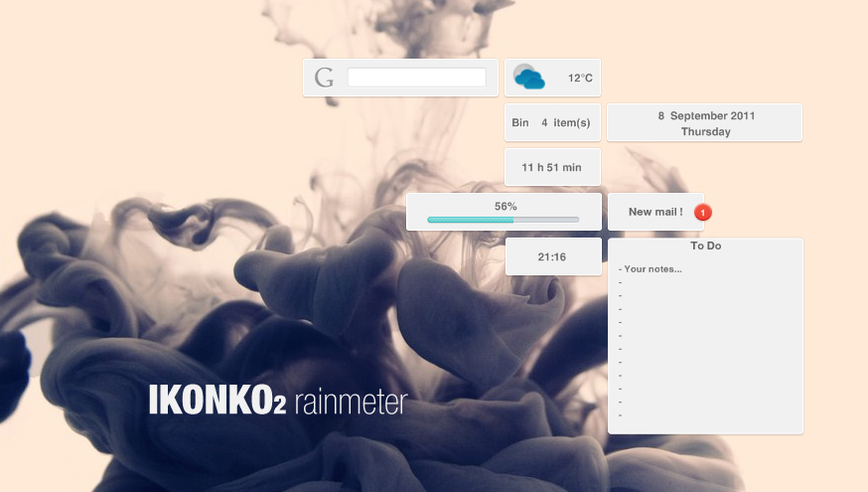Image resolution: width=868 pixels, height=492 pixels.
Task: Click the IKONKO2 logo text
Action: 217,401
